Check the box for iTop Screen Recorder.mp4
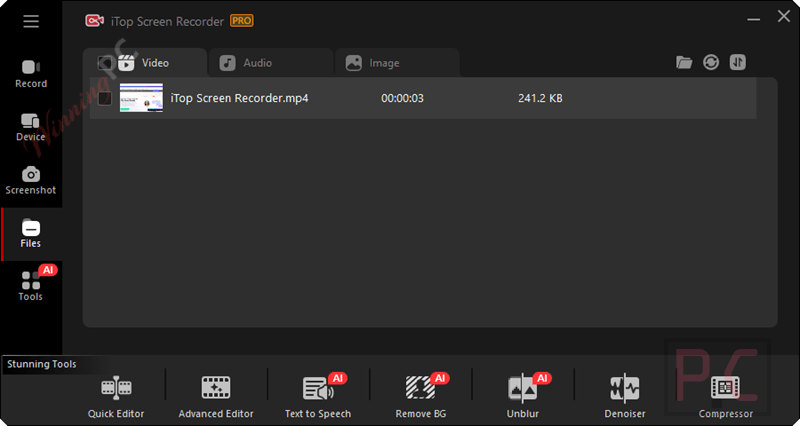 click(105, 98)
